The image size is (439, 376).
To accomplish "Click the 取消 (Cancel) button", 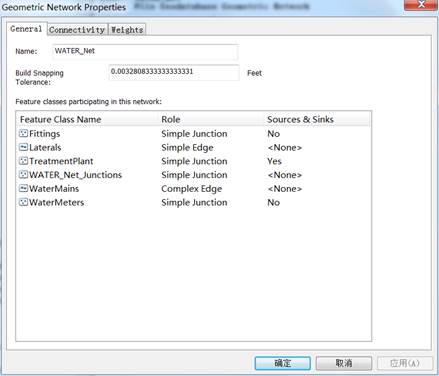I will [344, 363].
